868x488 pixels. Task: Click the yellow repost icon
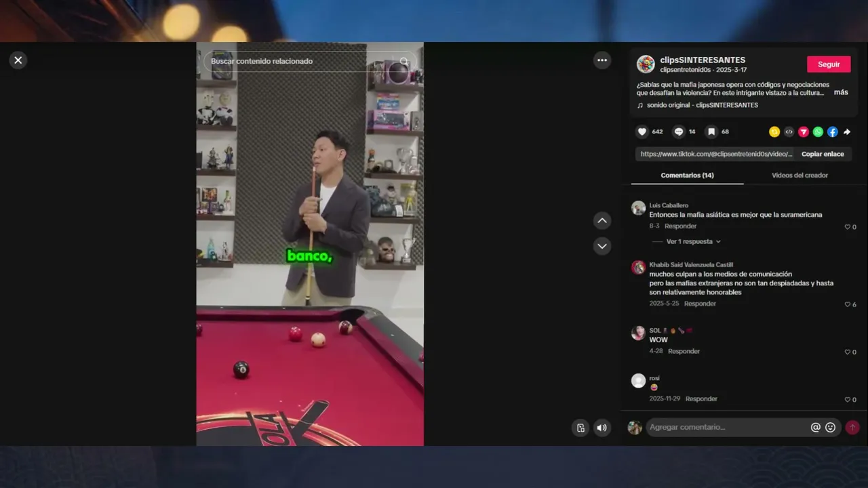click(x=774, y=132)
